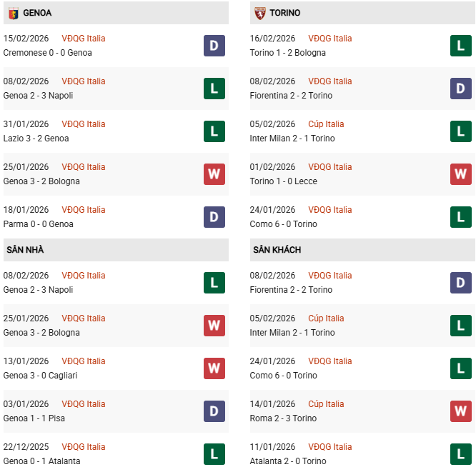Viewport: 476px width, 472px height.
Task: Open the Lazio 3 - 2 Genoa match
Action: click(x=36, y=139)
